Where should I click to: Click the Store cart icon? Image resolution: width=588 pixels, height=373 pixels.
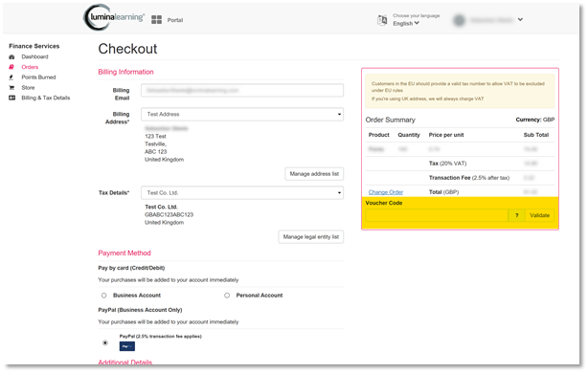pos(11,88)
